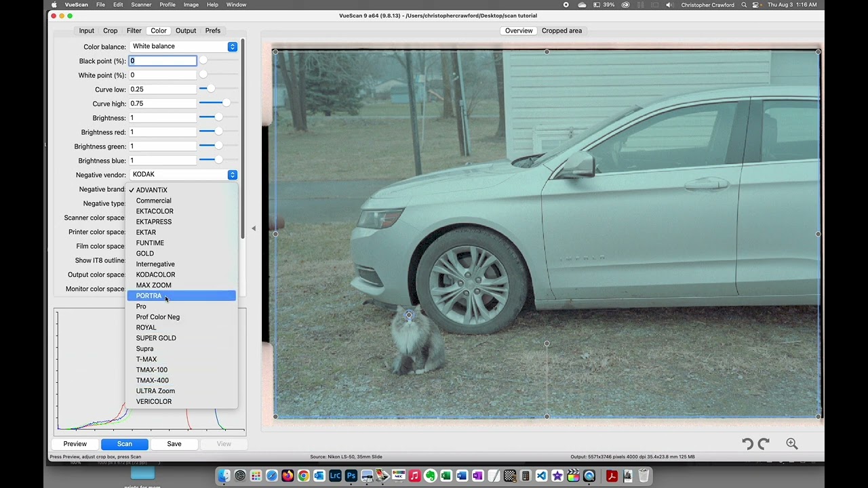Select PORTRA negative brand

click(x=182, y=296)
